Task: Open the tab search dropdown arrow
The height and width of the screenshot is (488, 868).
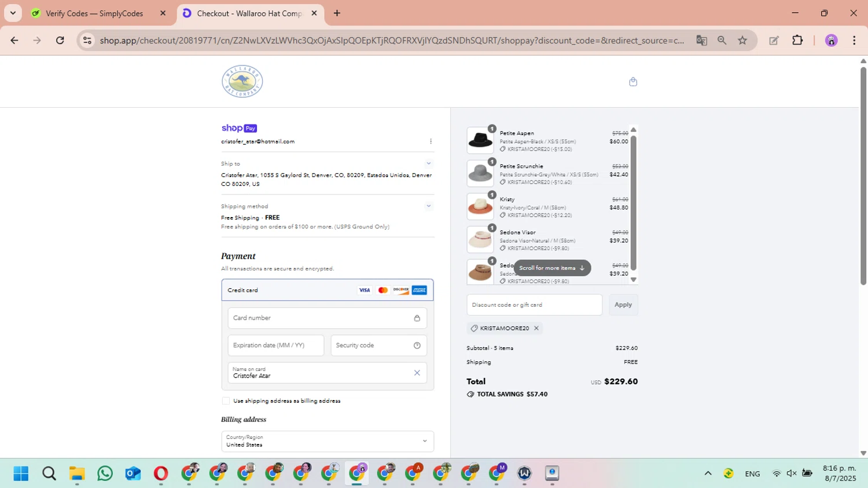Action: (13, 13)
